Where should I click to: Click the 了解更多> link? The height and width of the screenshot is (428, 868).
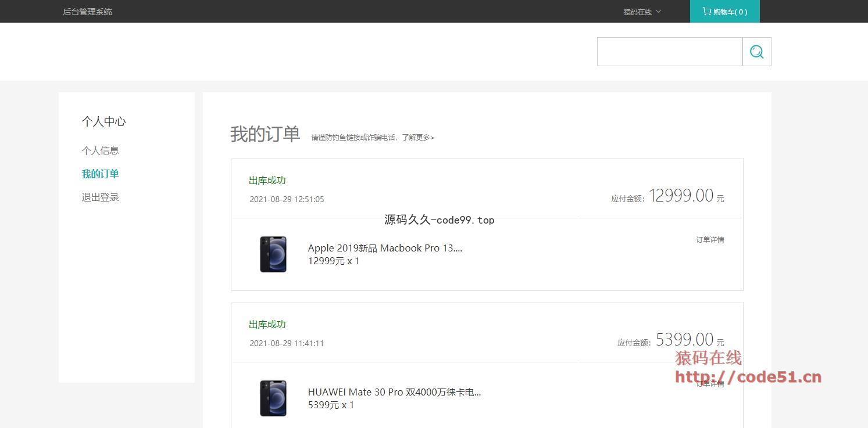418,138
